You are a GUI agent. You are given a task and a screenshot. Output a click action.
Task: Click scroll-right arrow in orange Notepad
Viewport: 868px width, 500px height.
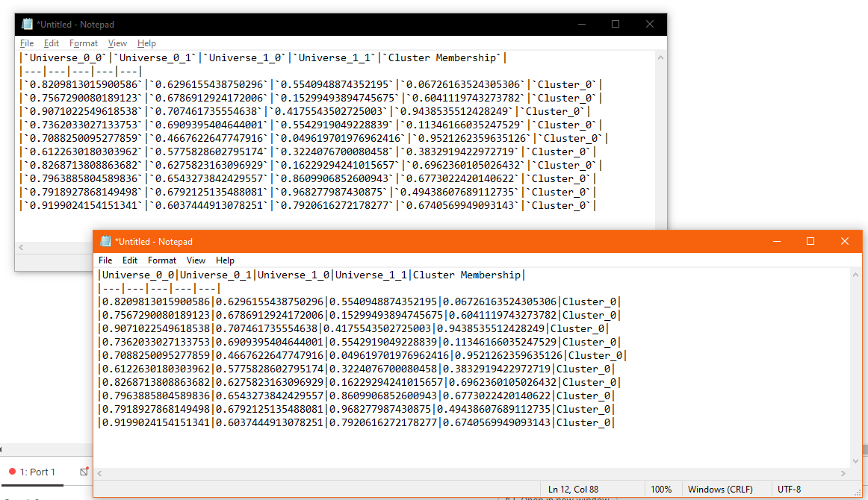pyautogui.click(x=843, y=473)
